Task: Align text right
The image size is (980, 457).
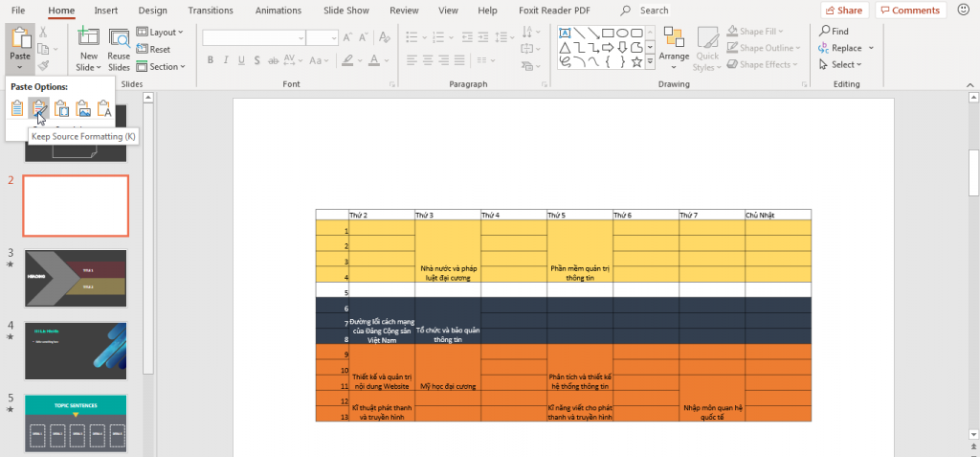Action: point(444,60)
